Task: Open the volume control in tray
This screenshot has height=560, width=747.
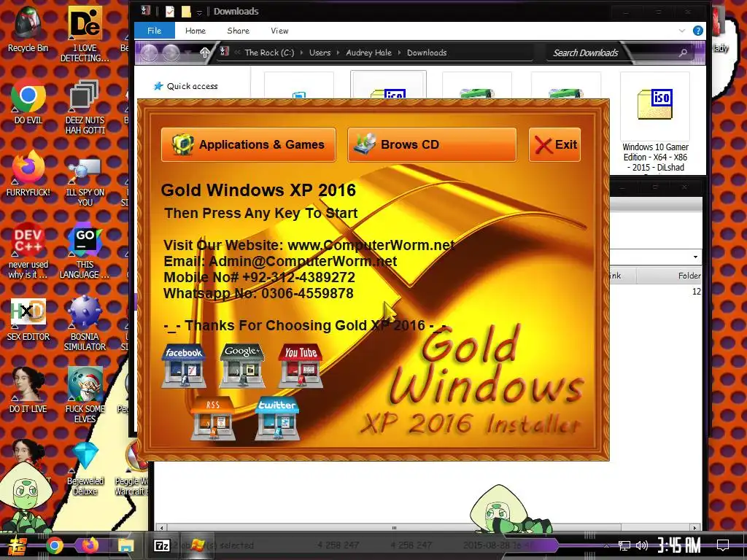Action: 642,545
